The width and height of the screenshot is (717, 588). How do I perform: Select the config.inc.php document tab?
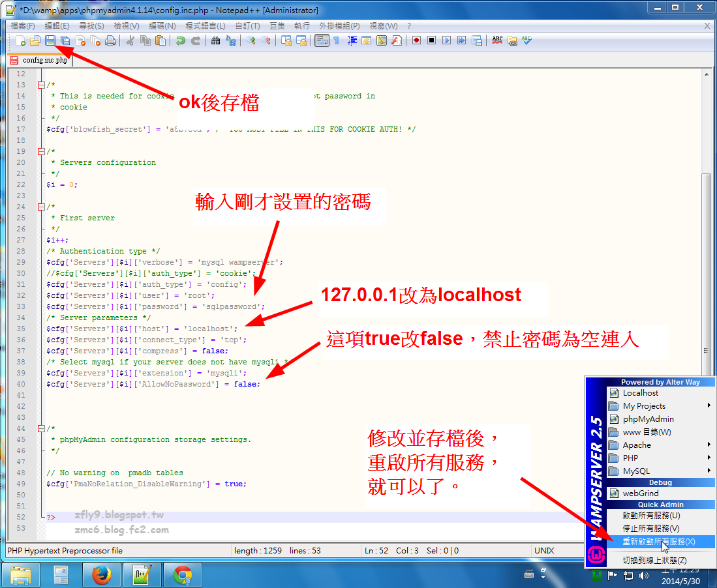[x=39, y=60]
